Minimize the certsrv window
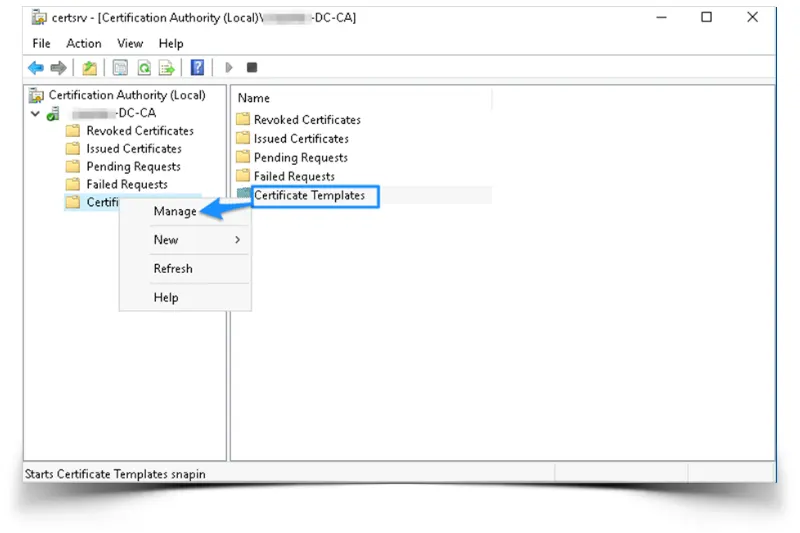800x533 pixels. click(661, 17)
